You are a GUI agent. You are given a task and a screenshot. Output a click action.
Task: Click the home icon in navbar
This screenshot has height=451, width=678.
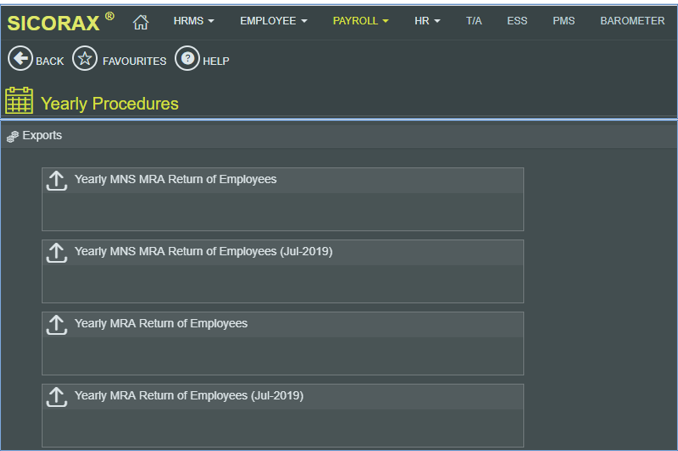141,21
